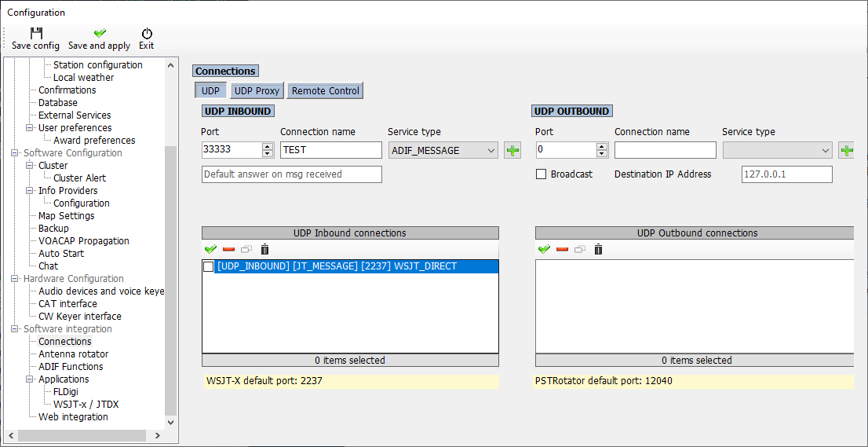Collapse the Info Providers tree node

point(30,191)
